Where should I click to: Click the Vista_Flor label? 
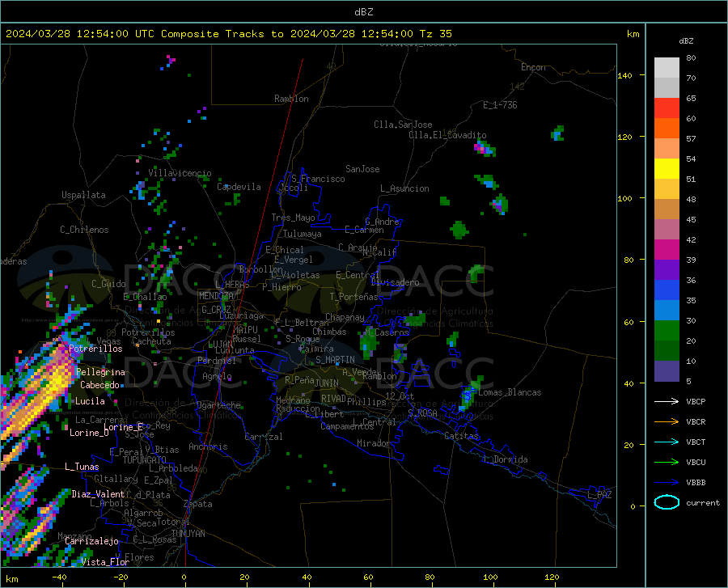click(x=105, y=562)
